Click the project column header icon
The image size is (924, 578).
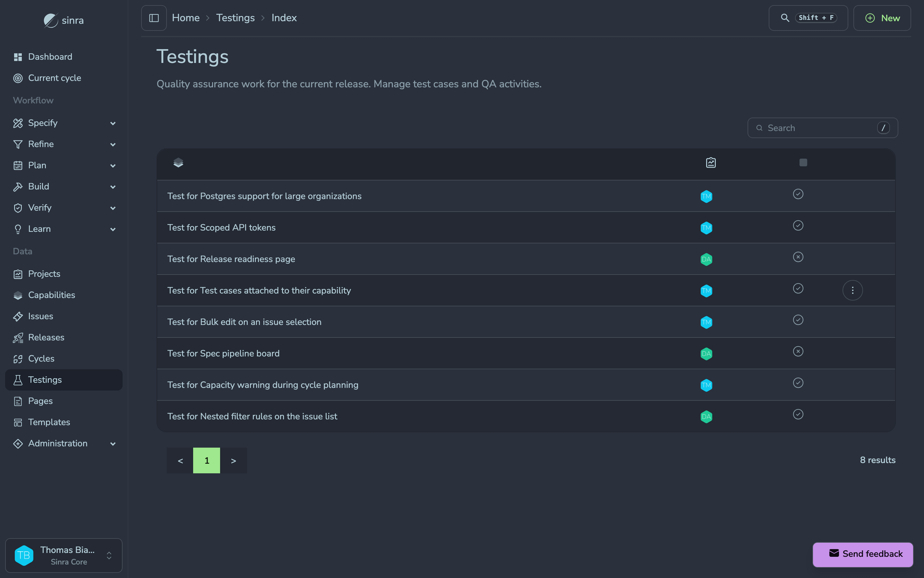(711, 163)
